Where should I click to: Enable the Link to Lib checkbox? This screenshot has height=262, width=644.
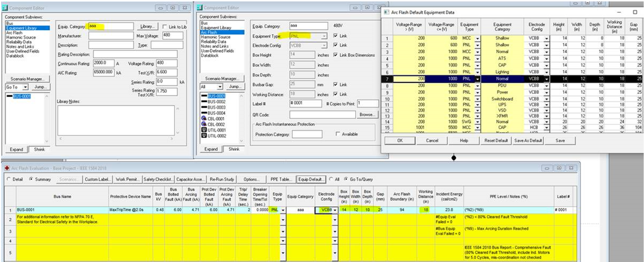(165, 27)
